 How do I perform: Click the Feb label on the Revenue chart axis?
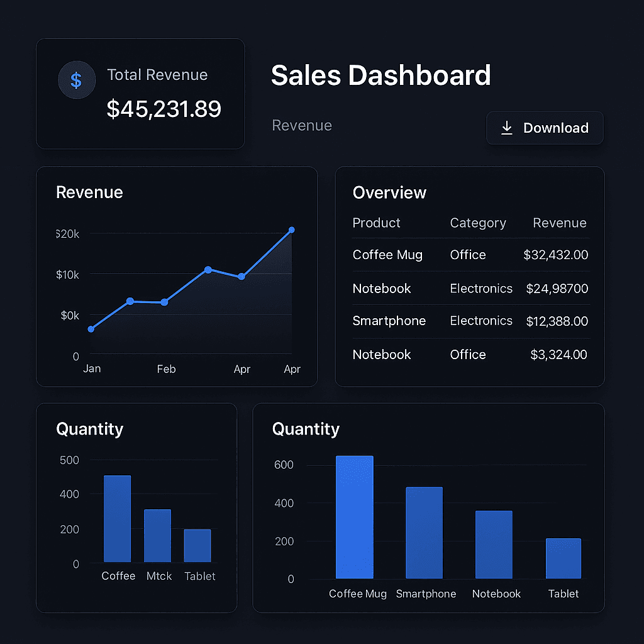pyautogui.click(x=166, y=369)
